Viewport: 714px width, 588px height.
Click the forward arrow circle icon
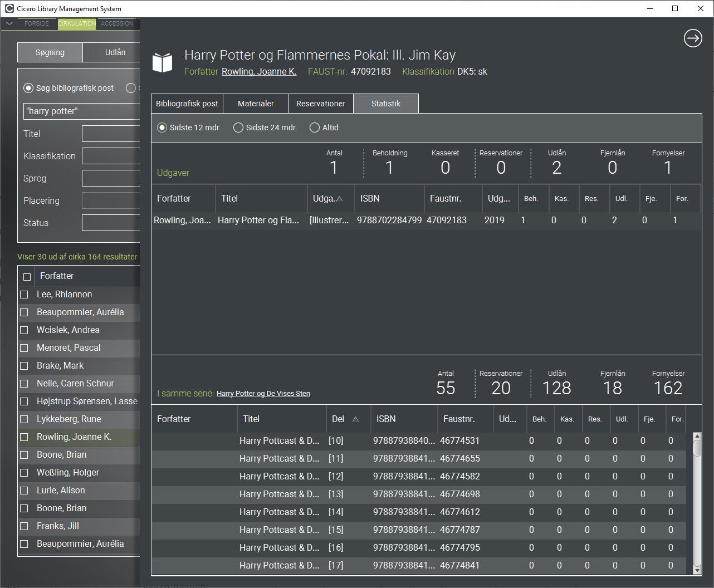point(693,38)
